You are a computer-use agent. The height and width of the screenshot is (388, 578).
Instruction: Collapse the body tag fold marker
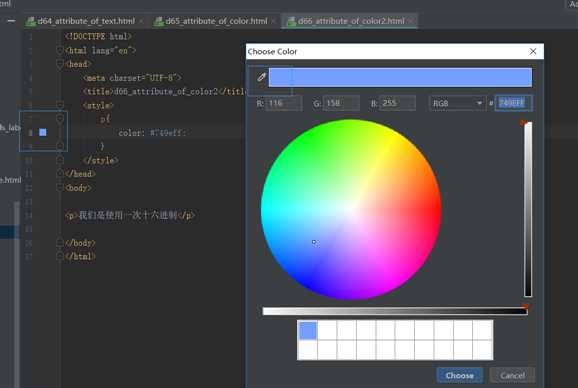tap(60, 188)
